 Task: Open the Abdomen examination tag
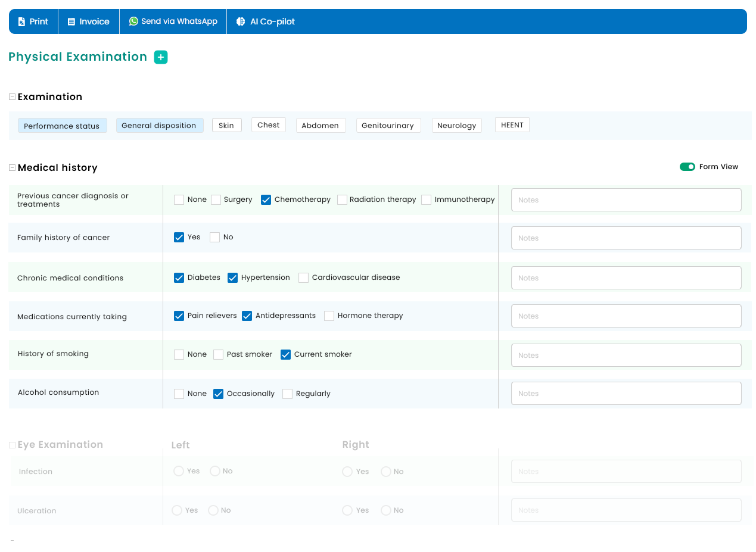[x=321, y=125]
